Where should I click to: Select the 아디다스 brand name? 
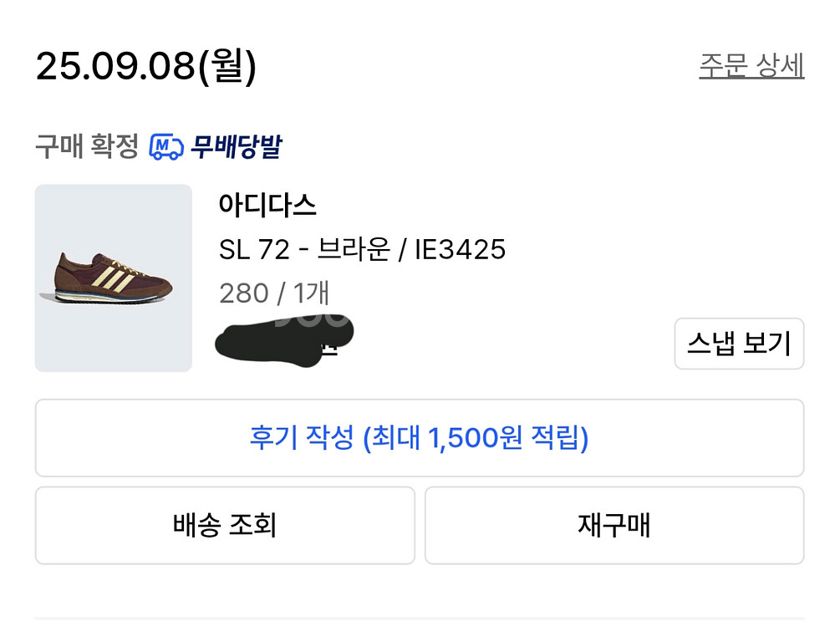(x=269, y=206)
